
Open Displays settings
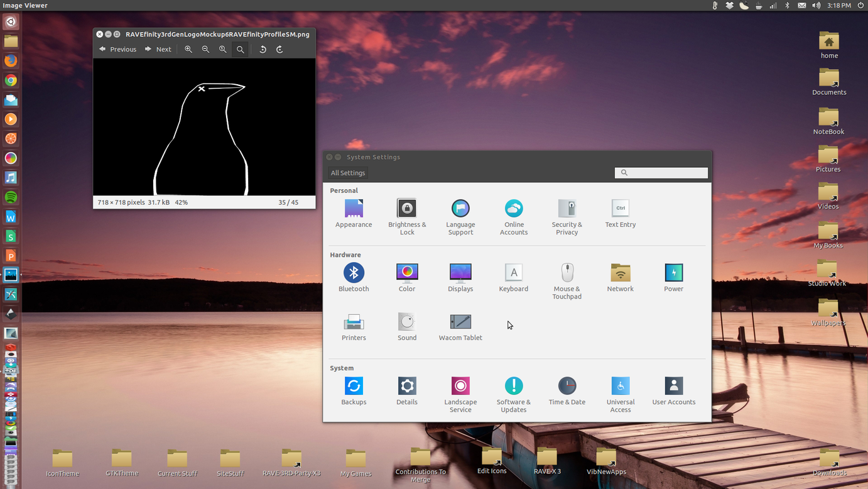click(460, 273)
